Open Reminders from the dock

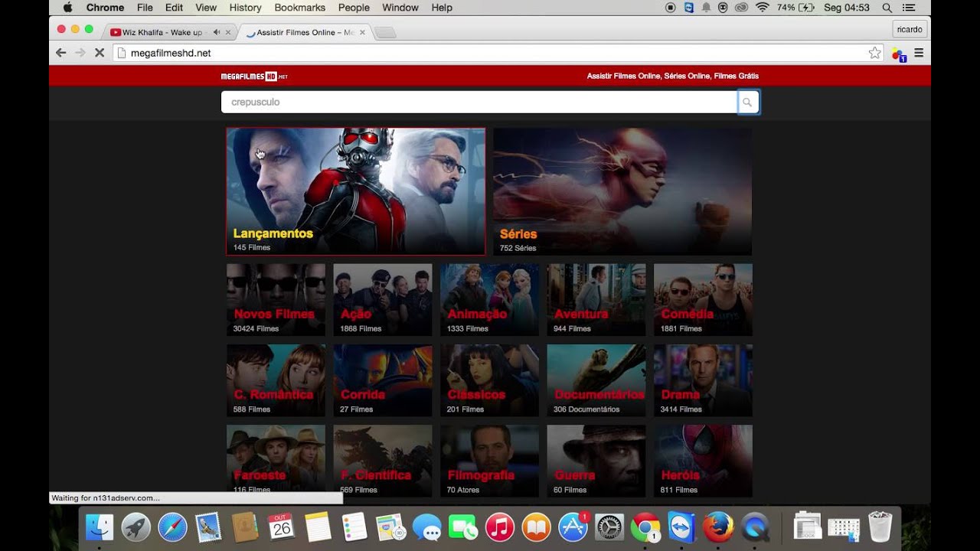(x=354, y=527)
